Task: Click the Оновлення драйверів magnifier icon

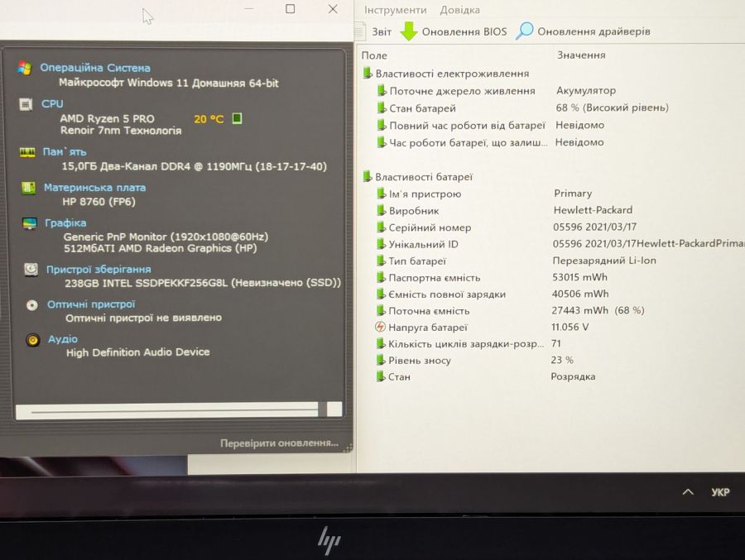Action: pos(525,31)
